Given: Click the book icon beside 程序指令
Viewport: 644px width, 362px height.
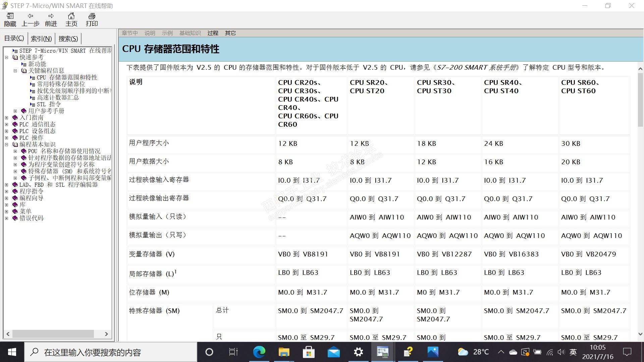Looking at the screenshot, I should pos(15,191).
